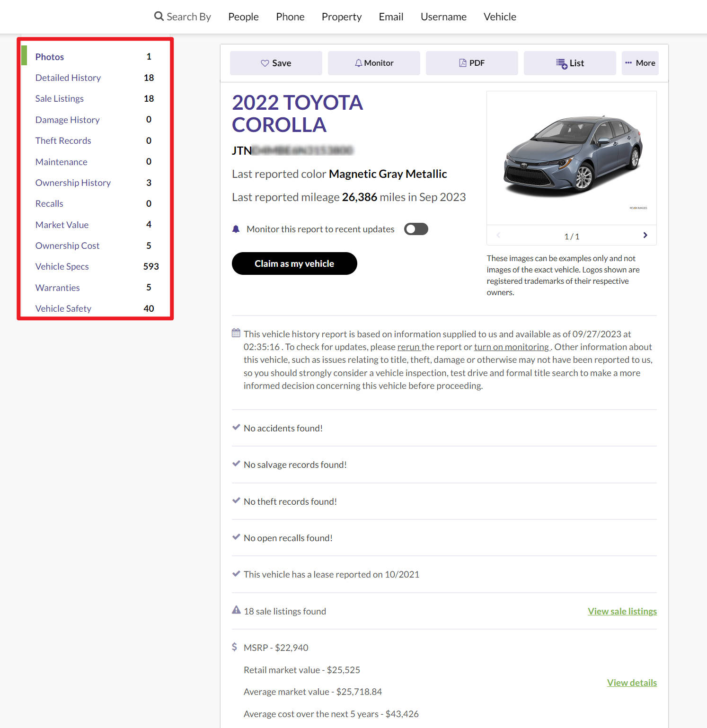Select Vehicle Specs in the sidebar
This screenshot has width=707, height=728.
62,266
